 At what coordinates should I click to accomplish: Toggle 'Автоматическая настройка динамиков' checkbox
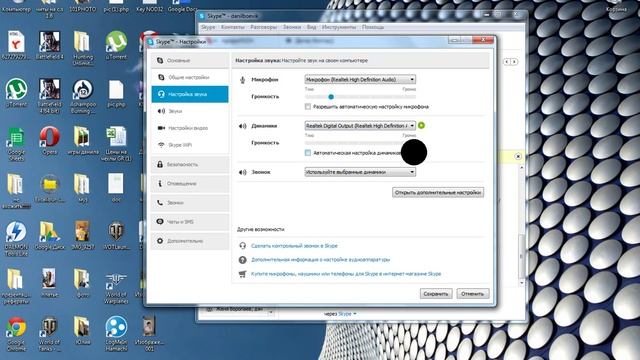coord(308,153)
